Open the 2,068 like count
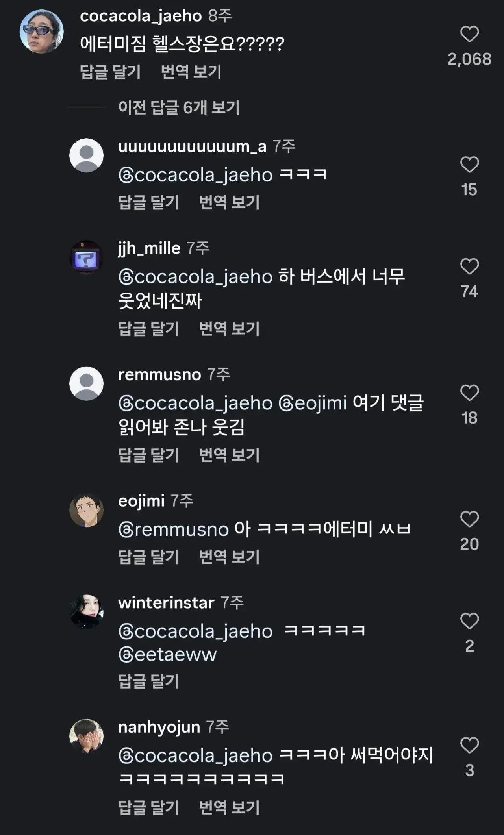 pyautogui.click(x=470, y=58)
